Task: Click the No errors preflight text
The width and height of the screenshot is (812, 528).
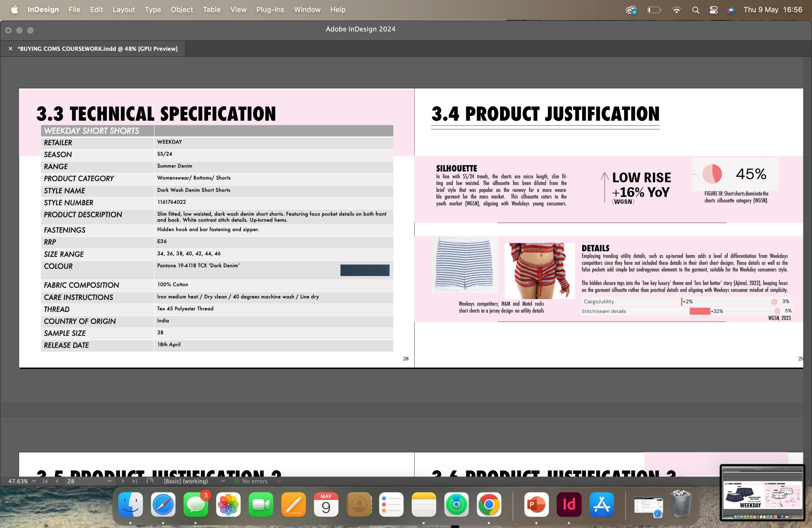Action: click(255, 481)
